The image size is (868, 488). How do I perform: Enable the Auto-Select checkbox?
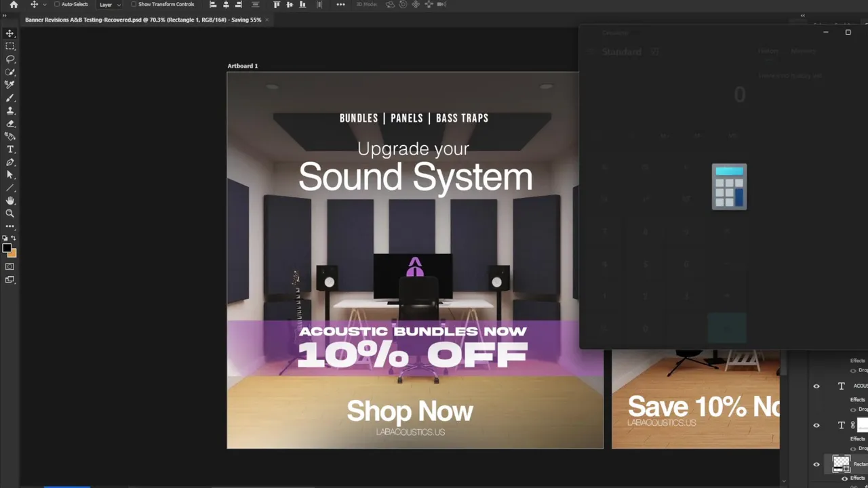(x=57, y=4)
